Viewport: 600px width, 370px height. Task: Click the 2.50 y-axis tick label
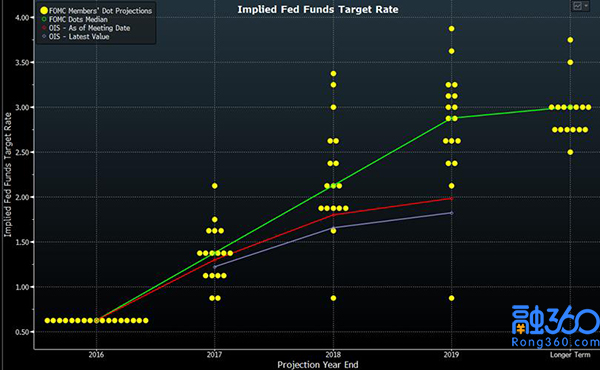coord(22,152)
